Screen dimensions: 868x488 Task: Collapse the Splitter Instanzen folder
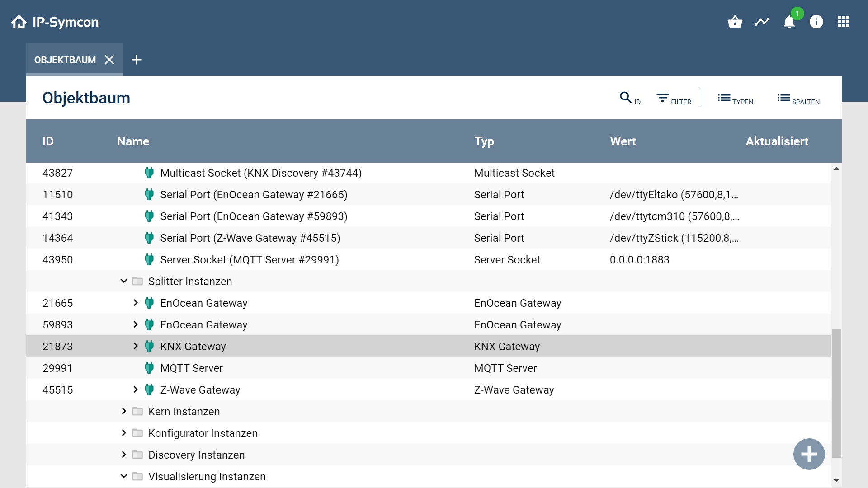(124, 281)
